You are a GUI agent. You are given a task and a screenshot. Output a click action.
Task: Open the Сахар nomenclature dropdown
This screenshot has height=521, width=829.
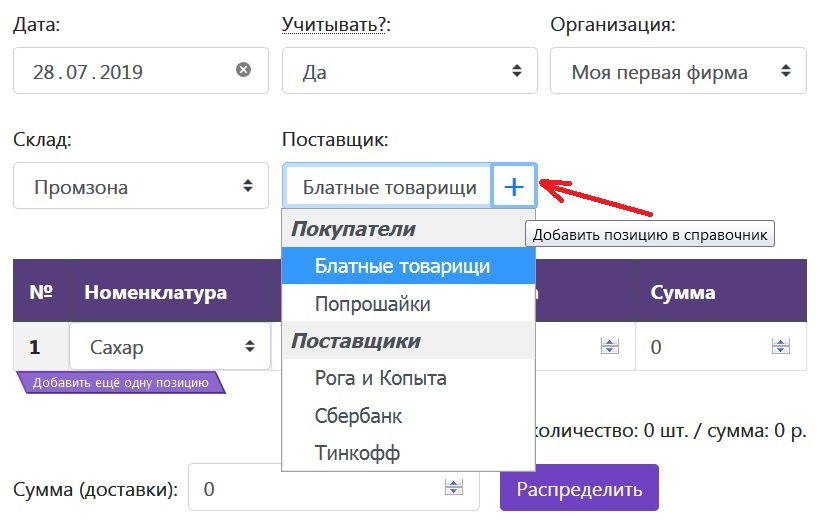click(169, 347)
